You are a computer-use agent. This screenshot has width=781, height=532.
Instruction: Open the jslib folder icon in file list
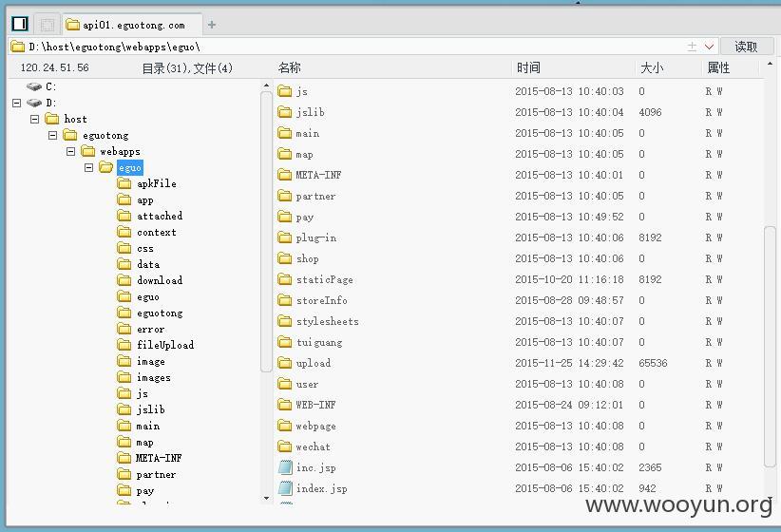(x=284, y=112)
